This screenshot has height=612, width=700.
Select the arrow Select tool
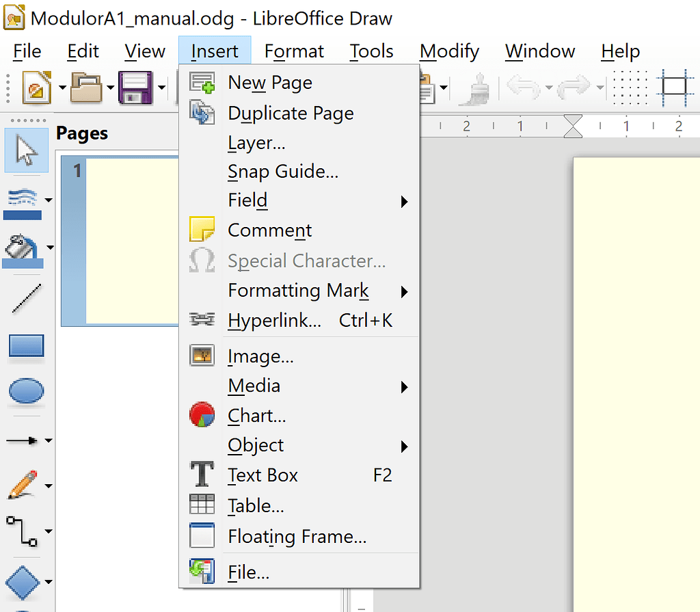[x=26, y=150]
